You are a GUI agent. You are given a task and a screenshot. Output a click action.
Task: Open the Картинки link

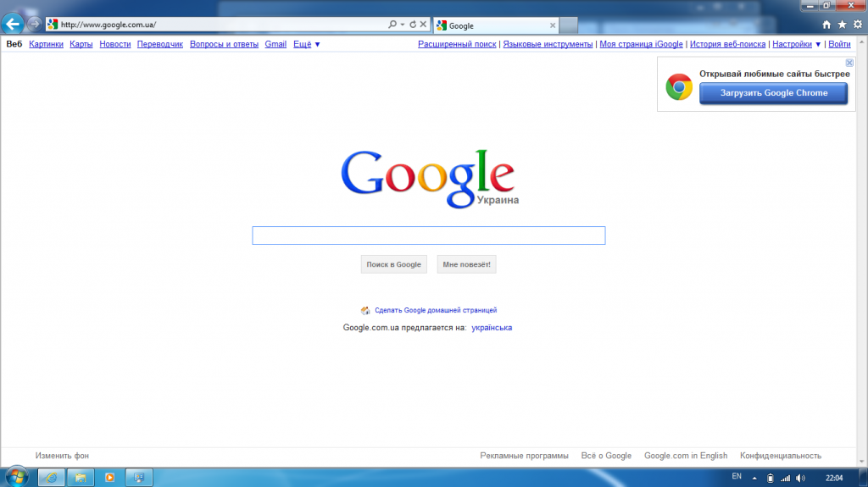(46, 44)
